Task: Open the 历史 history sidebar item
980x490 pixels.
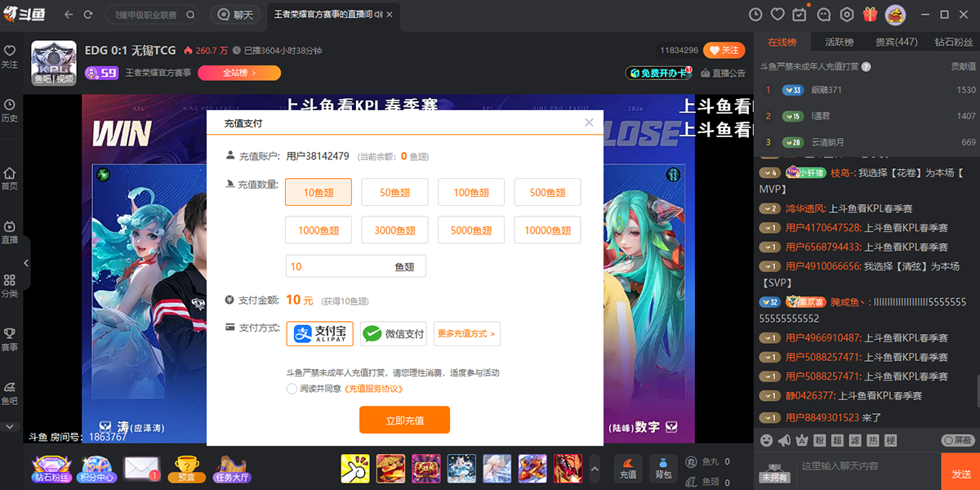Action: pyautogui.click(x=10, y=110)
